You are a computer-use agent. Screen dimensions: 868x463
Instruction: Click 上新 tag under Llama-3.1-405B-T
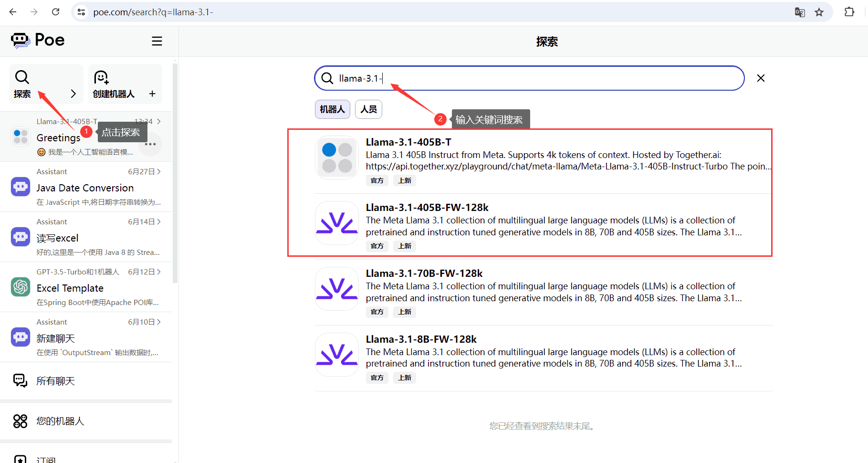(405, 180)
